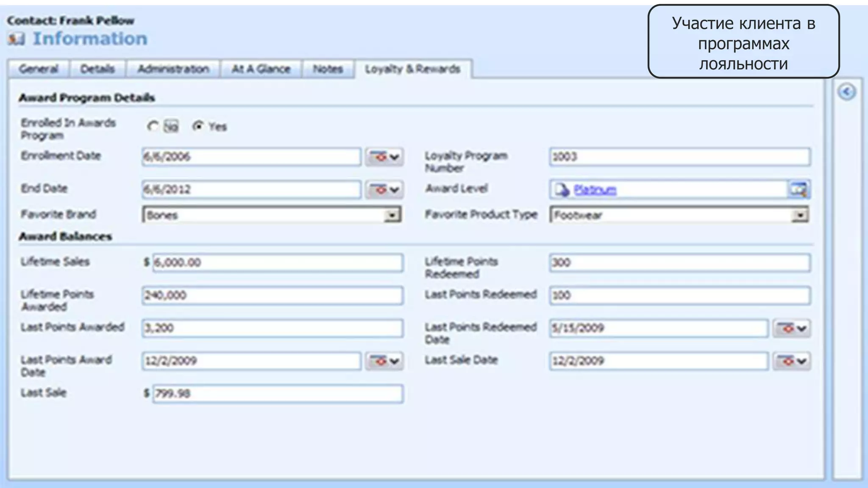The height and width of the screenshot is (488, 868).
Task: Click the Loyalty Program Number field
Action: [x=679, y=157]
